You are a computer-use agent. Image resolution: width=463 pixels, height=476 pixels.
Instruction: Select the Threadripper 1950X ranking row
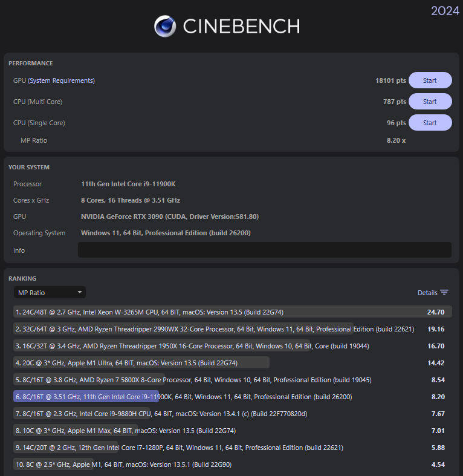233,346
